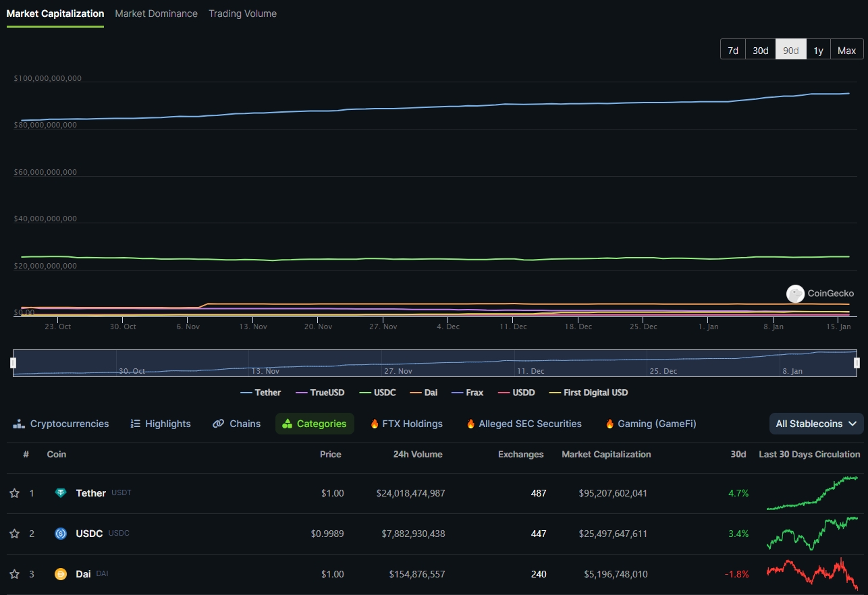Viewport: 868px width, 595px height.
Task: Select the 7d time range button
Action: [732, 51]
